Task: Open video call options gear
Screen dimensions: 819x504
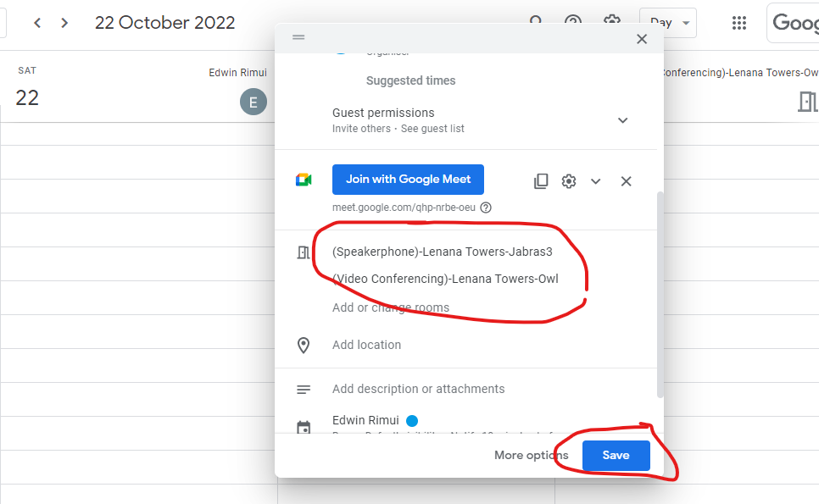Action: point(569,181)
